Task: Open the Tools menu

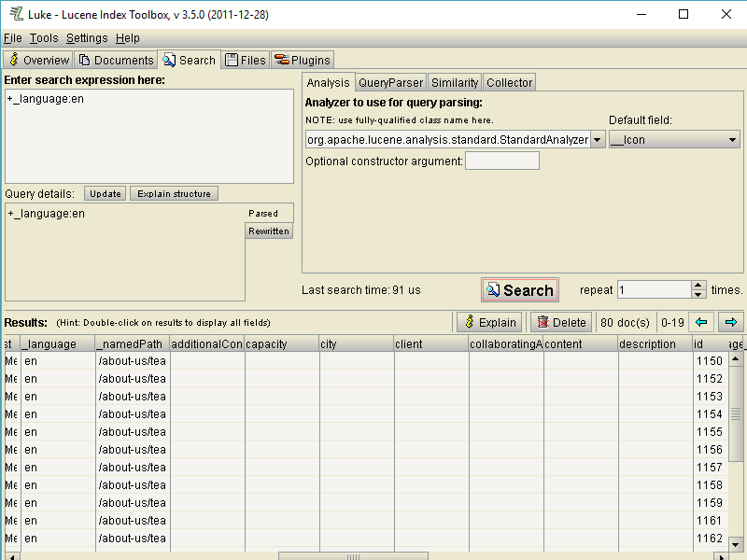Action: tap(44, 38)
